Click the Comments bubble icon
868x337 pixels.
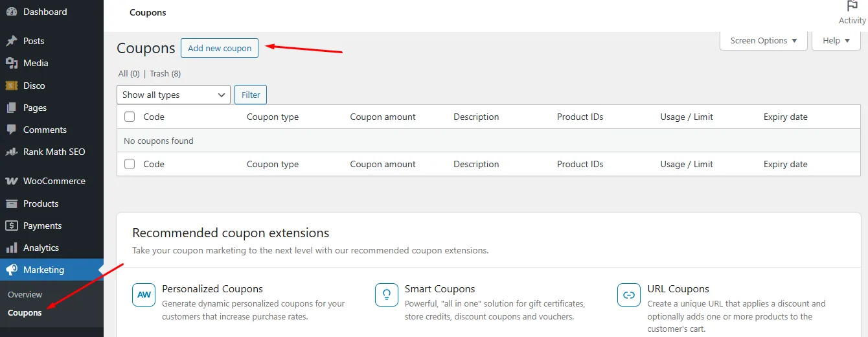(x=11, y=130)
